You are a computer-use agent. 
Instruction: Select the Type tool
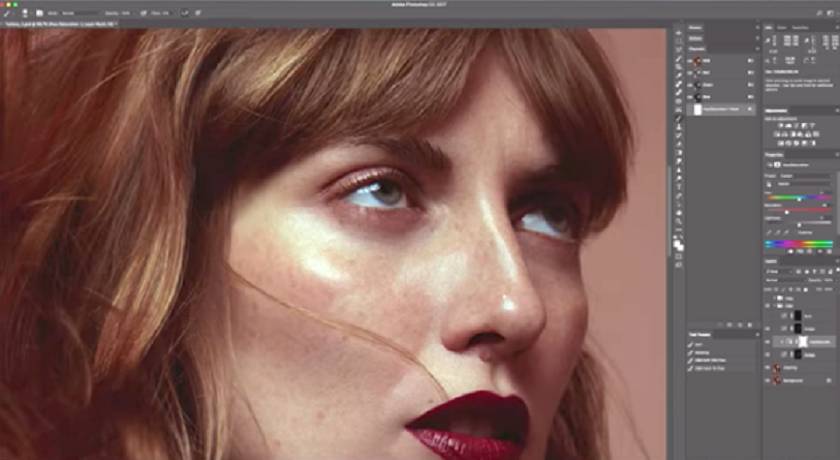click(x=679, y=187)
